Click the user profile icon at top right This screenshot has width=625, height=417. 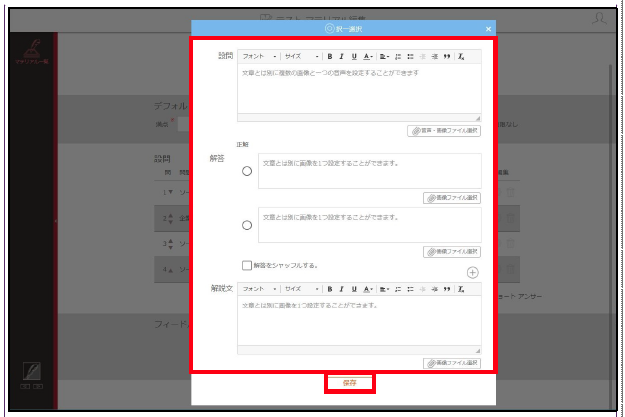(599, 19)
